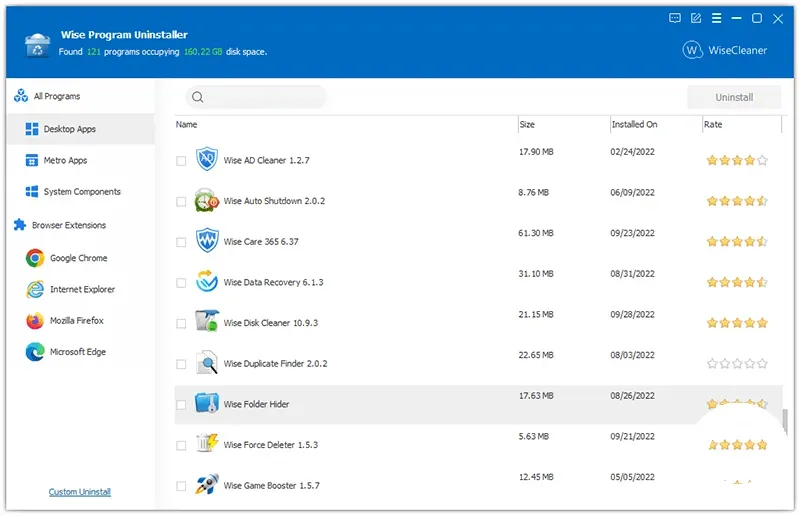The width and height of the screenshot is (800, 516).
Task: Click the WiseCleaner logo
Action: tap(724, 50)
